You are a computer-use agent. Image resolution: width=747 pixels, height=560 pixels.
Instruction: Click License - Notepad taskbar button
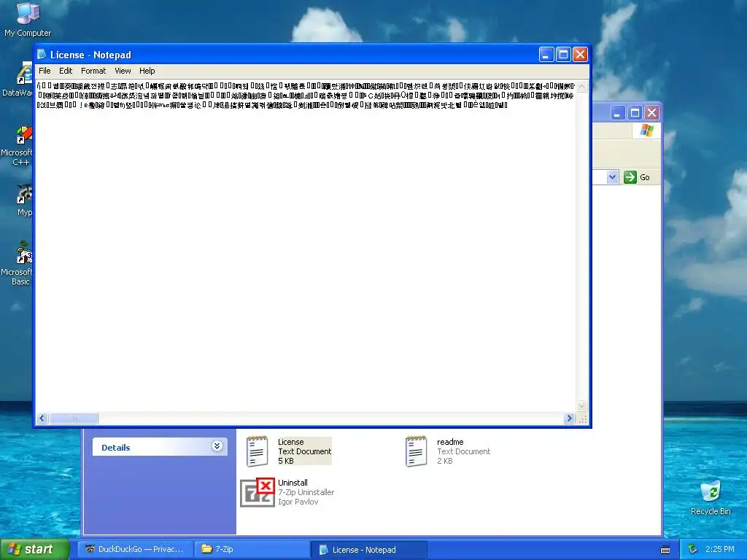(368, 550)
